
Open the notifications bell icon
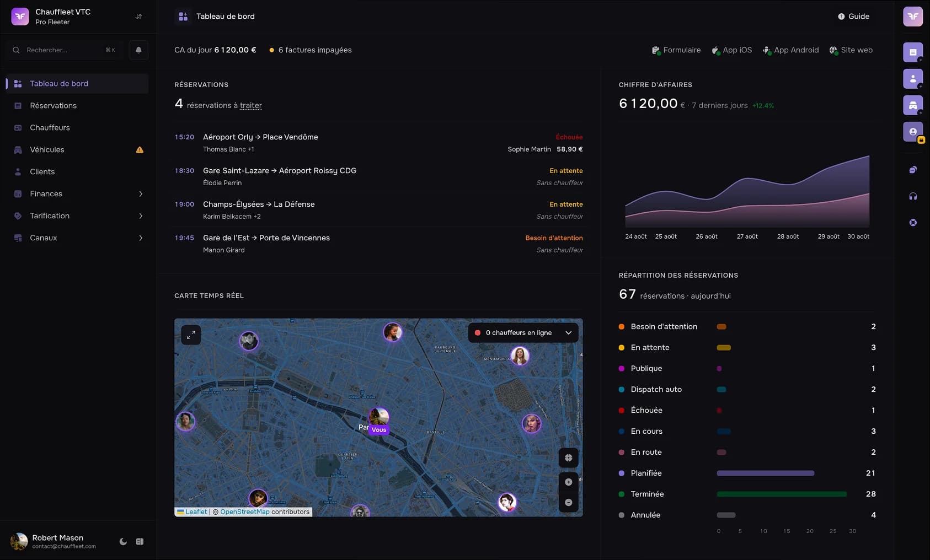[x=138, y=50]
